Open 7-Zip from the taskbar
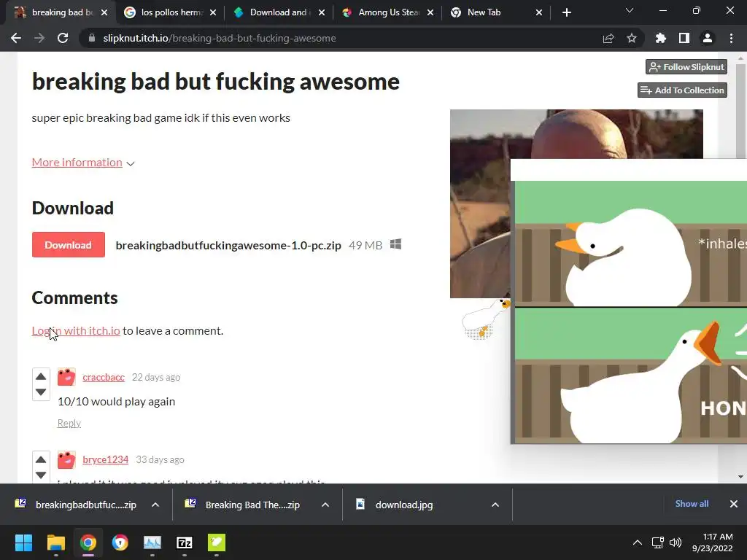Screen dimensions: 747x560 click(185, 542)
